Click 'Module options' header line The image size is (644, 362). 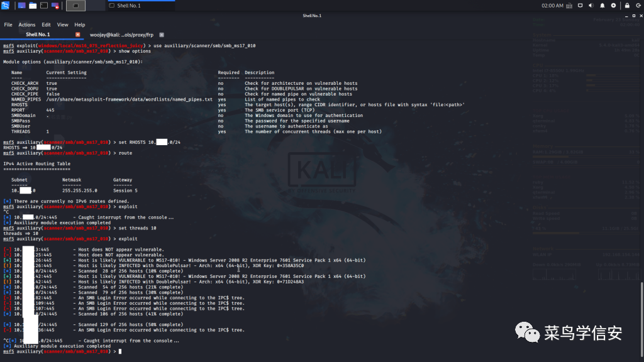click(73, 62)
